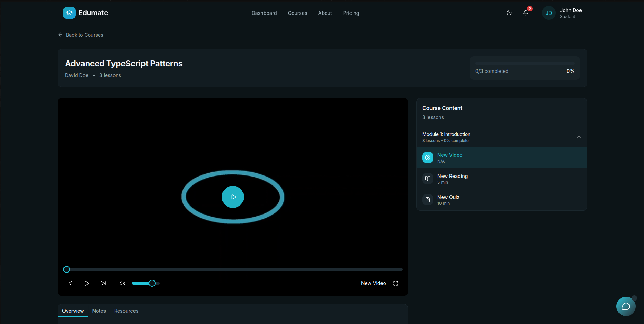Screen dimensions: 644x324
Task: Open notifications bell icon
Action: [526, 13]
